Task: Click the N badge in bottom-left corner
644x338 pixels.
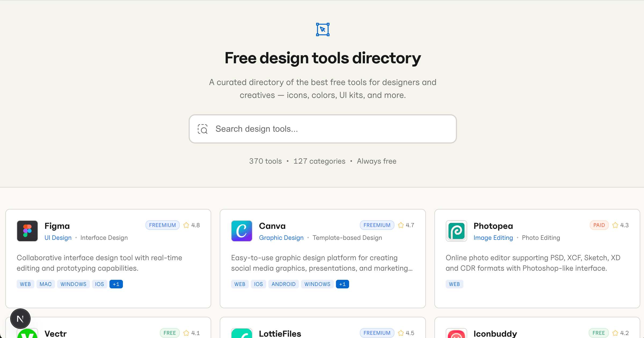Action: [20, 318]
